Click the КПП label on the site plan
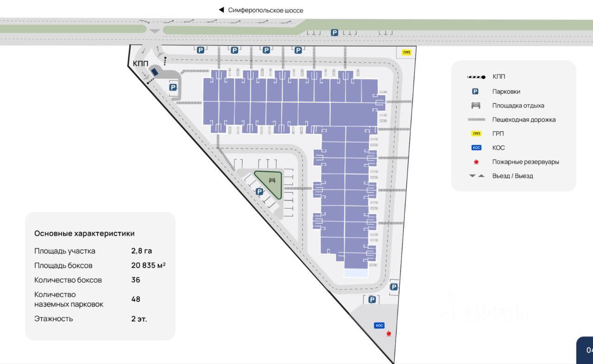 140,63
